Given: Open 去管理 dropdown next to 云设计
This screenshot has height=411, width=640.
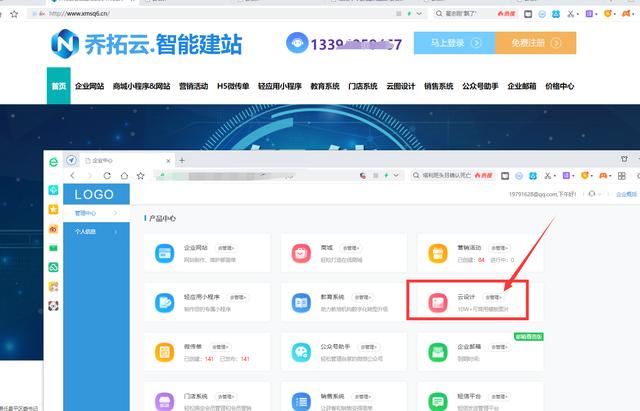Looking at the screenshot, I should 493,297.
